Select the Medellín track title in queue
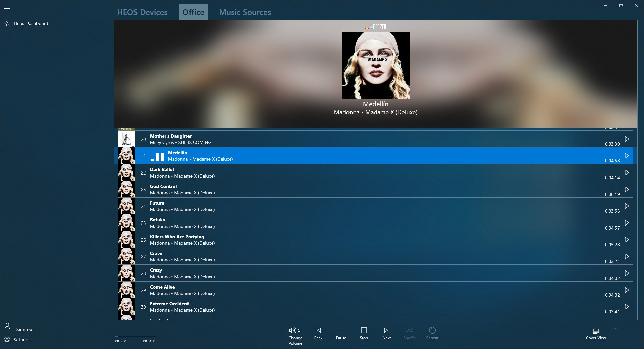Image resolution: width=644 pixels, height=349 pixels. (178, 153)
